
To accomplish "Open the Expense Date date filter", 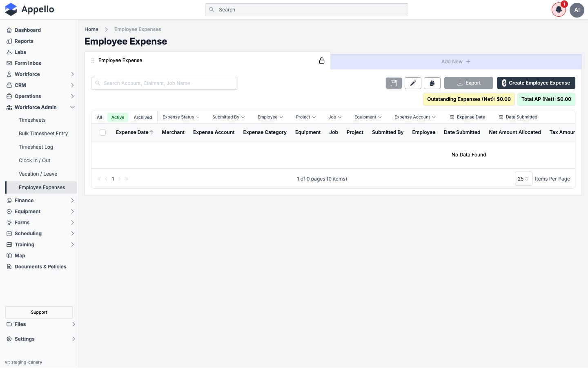I will [x=467, y=117].
